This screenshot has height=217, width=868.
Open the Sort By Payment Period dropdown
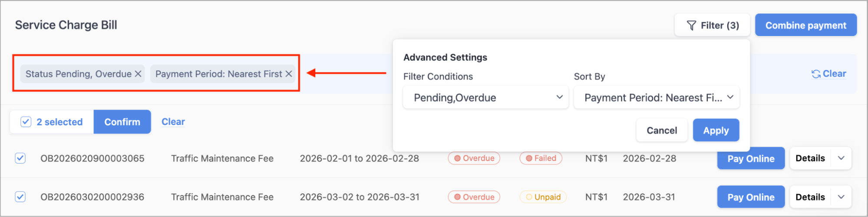click(656, 97)
